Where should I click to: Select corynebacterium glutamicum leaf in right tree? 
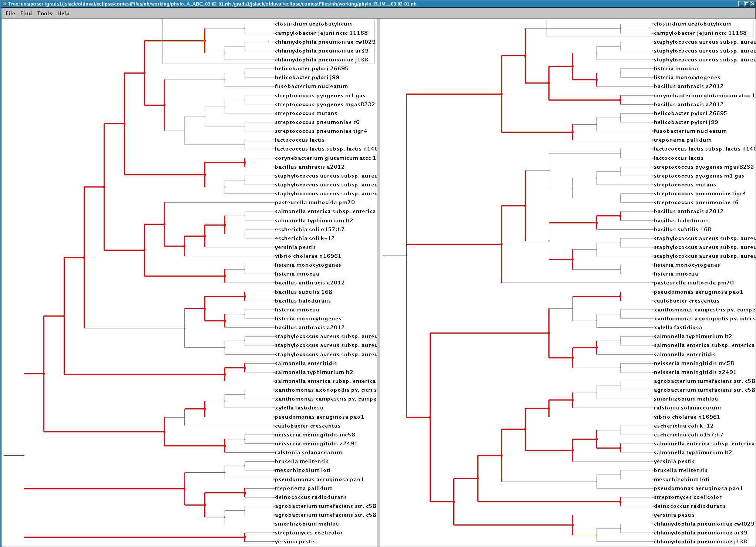tap(705, 95)
